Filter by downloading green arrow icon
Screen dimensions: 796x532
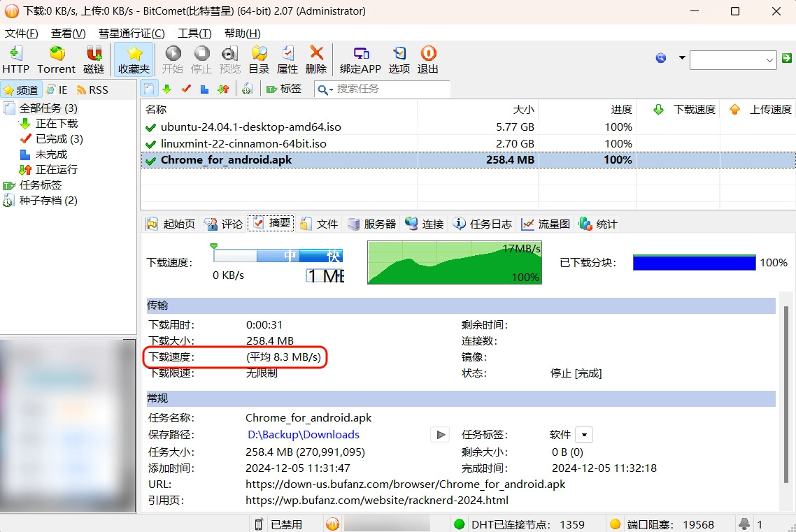pyautogui.click(x=167, y=89)
